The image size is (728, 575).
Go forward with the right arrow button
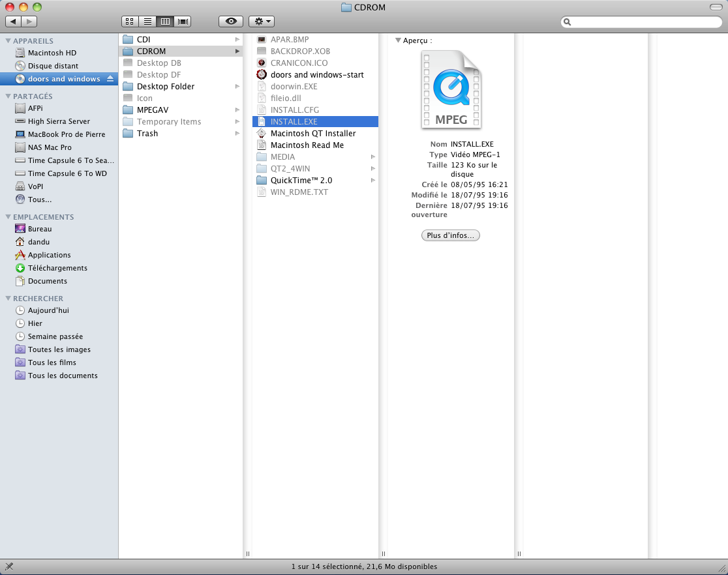29,22
